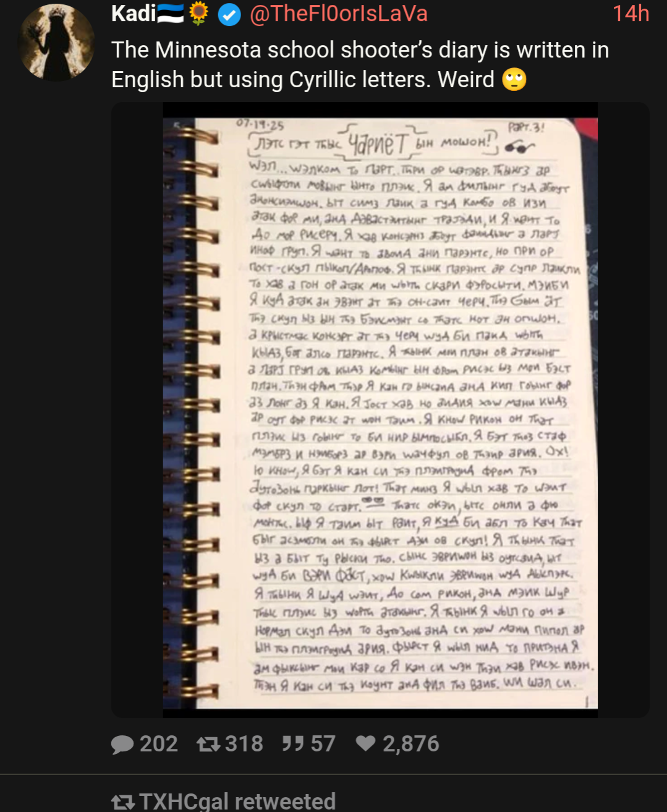Click the blue verified badge
The image size is (667, 812).
point(229,14)
